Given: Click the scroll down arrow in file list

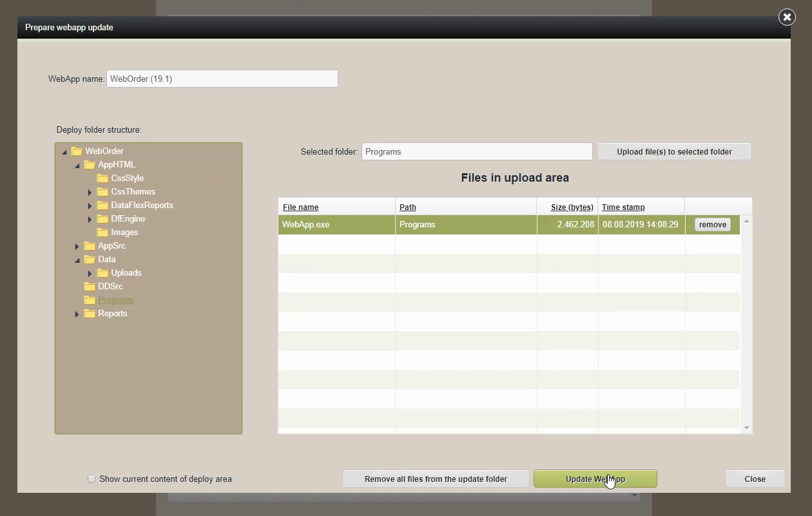Looking at the screenshot, I should [747, 428].
